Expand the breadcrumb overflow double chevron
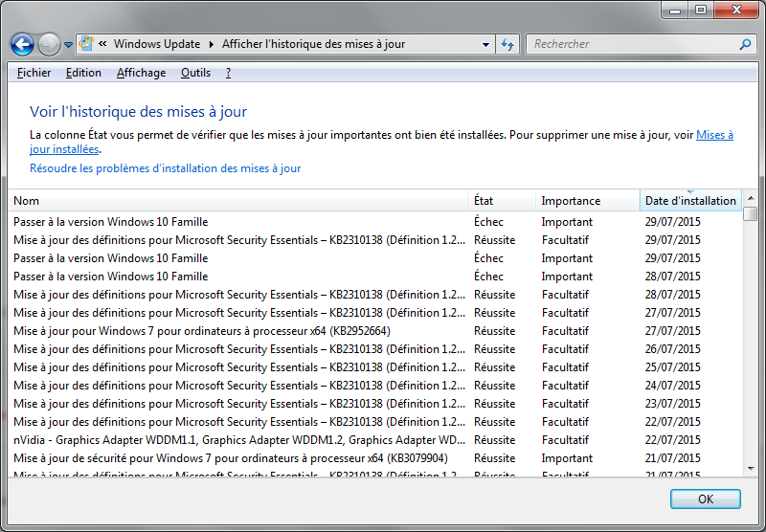The height and width of the screenshot is (532, 766). [x=102, y=44]
